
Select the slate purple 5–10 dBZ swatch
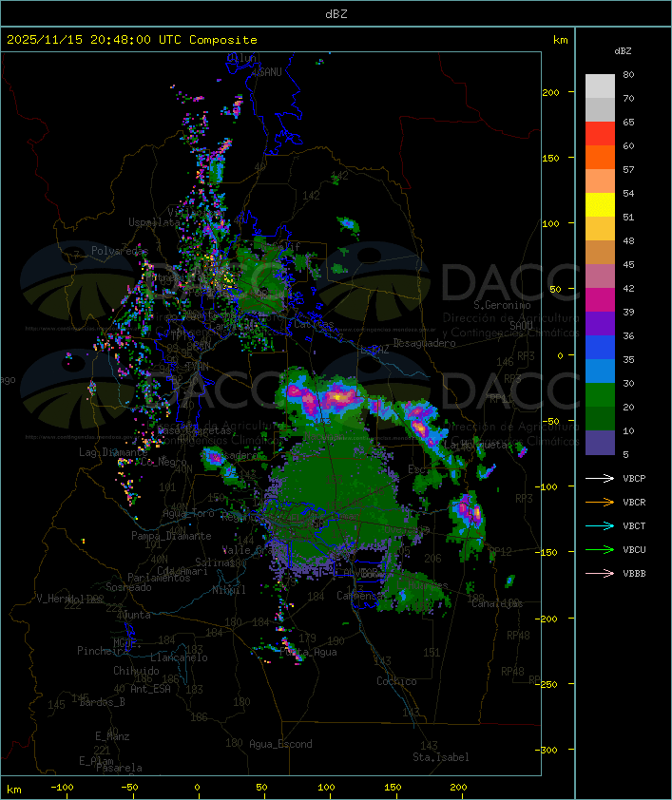(600, 443)
